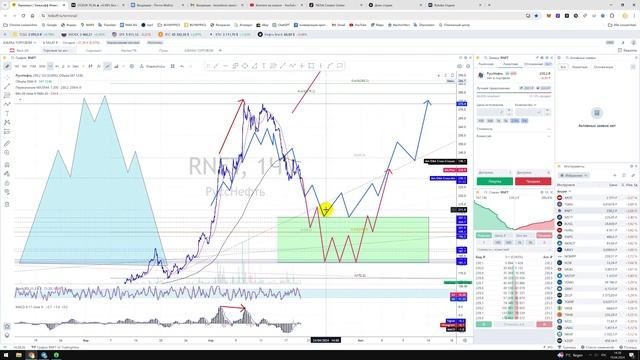Open the Скринер terminal tab
This screenshot has height=360, width=640.
coord(94,50)
